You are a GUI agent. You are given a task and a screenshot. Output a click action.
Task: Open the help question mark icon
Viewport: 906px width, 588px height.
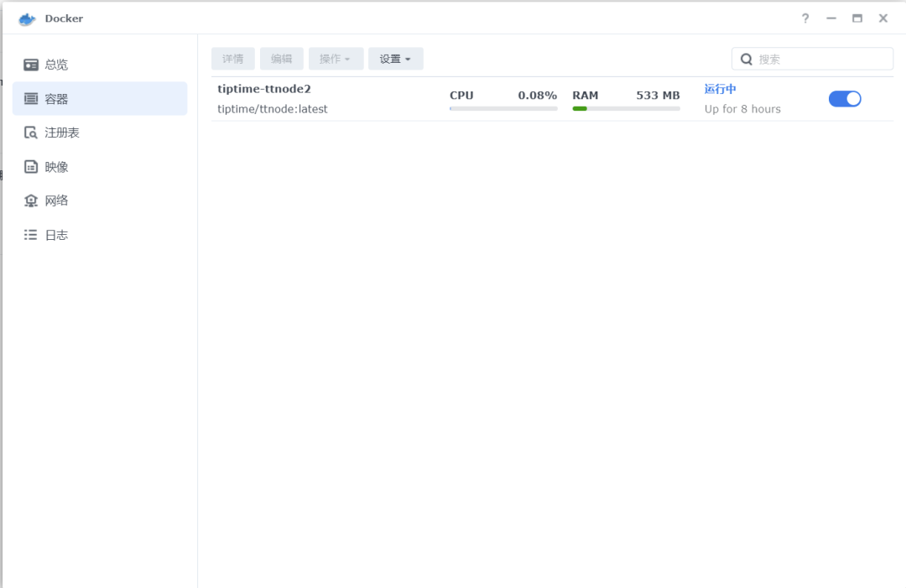tap(804, 18)
